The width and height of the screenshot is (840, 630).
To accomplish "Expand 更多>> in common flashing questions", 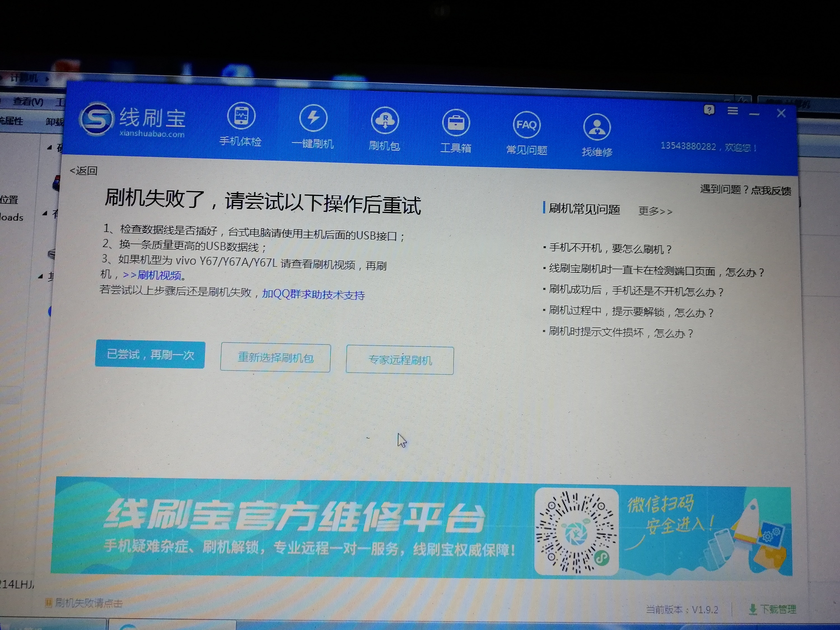I will tap(655, 211).
